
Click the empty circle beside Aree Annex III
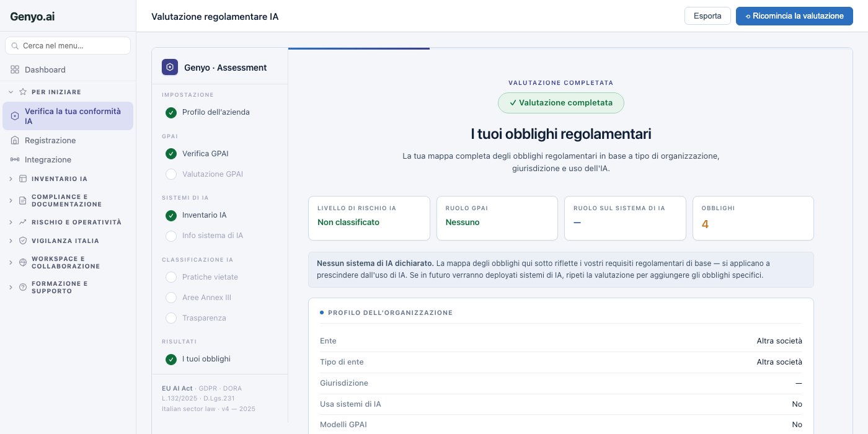pos(171,298)
